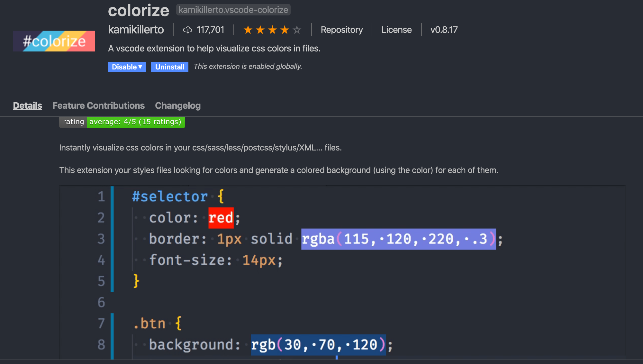Click the rgb(30, 70, 120) color swatch
This screenshot has height=364, width=643.
[x=318, y=345]
